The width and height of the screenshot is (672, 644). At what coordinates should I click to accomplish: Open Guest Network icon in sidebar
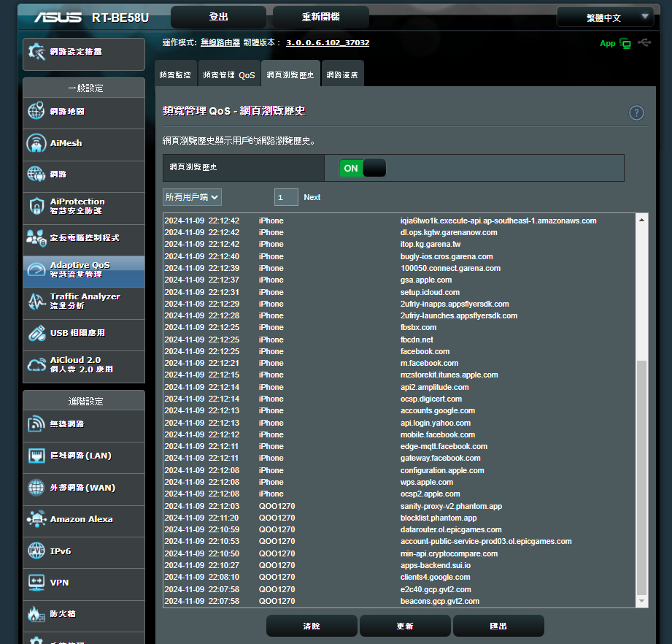click(36, 174)
